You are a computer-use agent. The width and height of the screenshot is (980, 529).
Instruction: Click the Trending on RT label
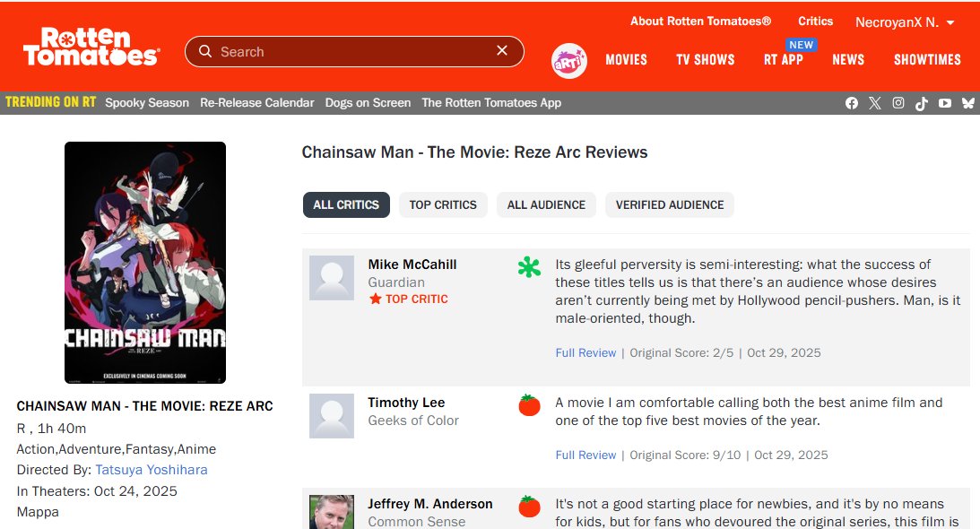click(50, 102)
